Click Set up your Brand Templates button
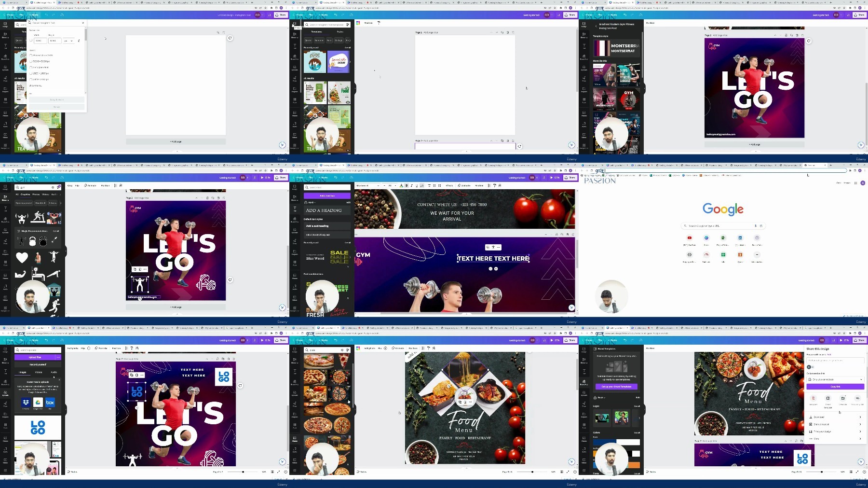 tap(617, 387)
